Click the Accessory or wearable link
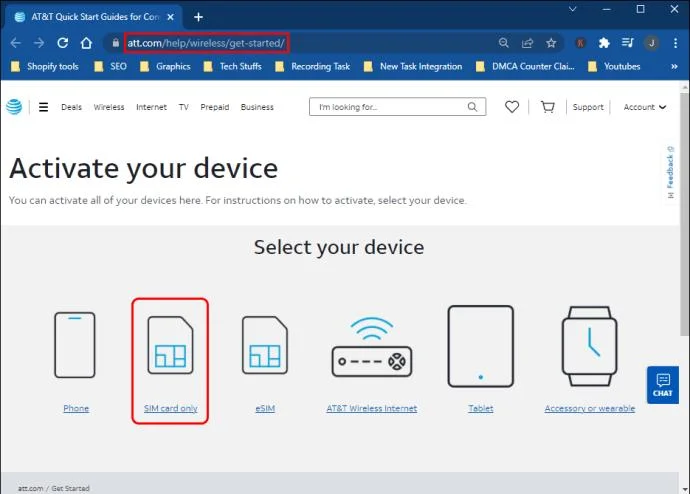Screen dimensions: 690x494 pos(590,408)
